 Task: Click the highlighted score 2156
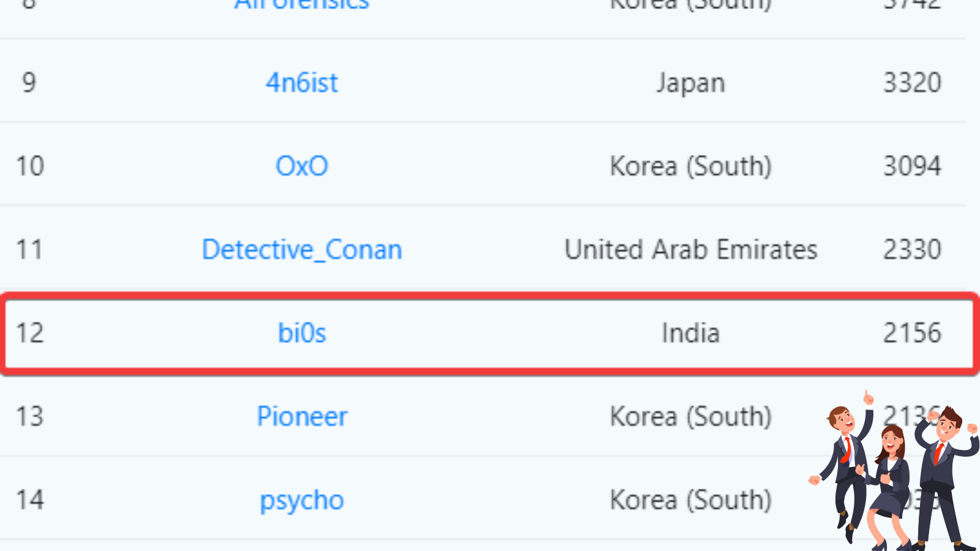pyautogui.click(x=911, y=333)
